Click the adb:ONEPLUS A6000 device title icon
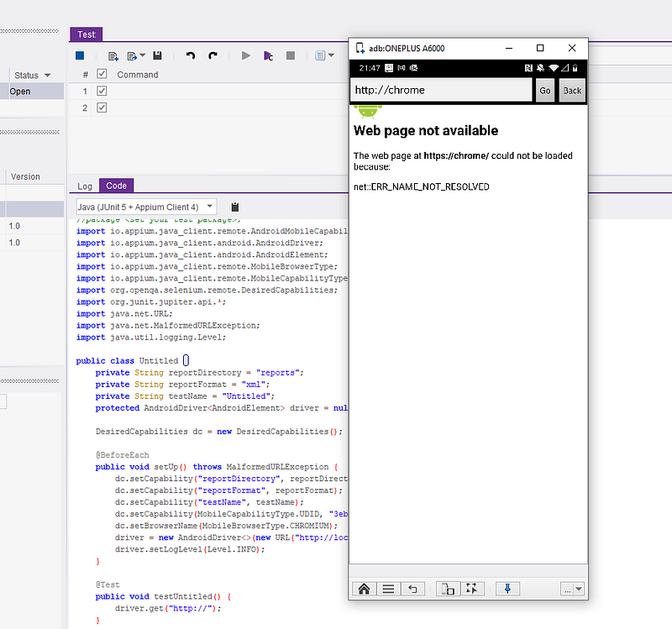 (360, 48)
